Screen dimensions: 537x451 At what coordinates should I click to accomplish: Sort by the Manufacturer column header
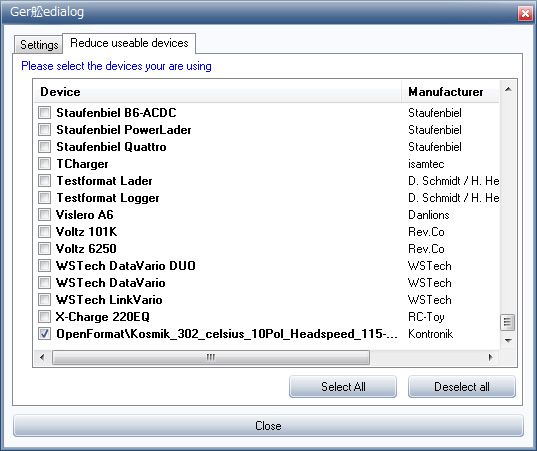pos(450,92)
